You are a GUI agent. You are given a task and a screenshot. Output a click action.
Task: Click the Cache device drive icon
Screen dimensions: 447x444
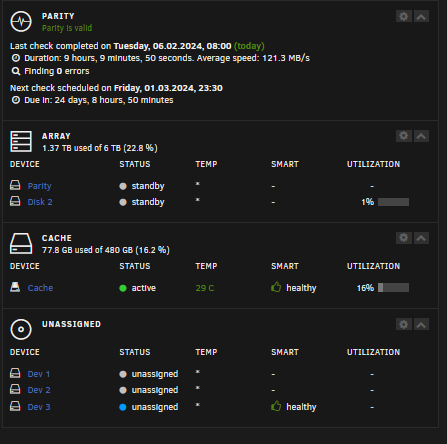point(15,287)
